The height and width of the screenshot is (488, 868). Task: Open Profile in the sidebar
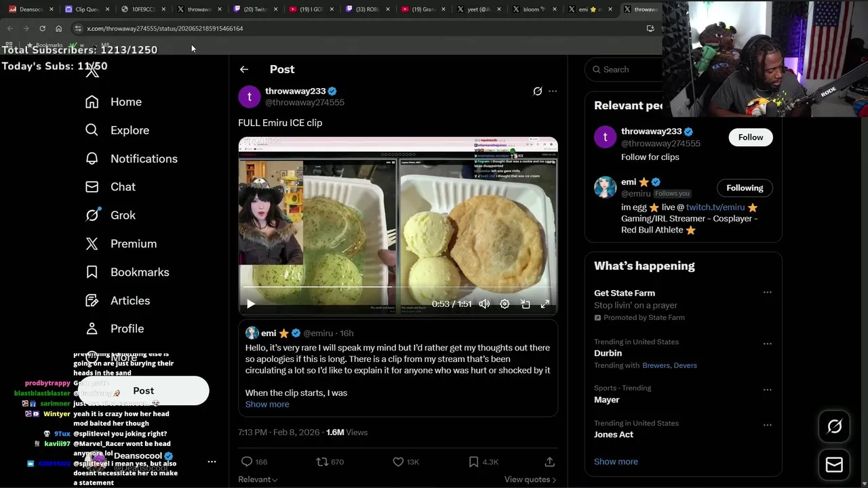click(x=114, y=329)
